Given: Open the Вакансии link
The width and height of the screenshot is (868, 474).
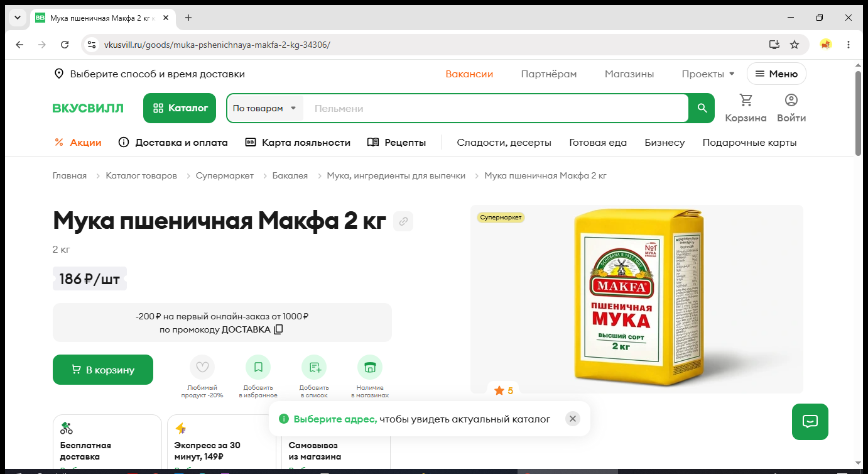Looking at the screenshot, I should tap(469, 74).
